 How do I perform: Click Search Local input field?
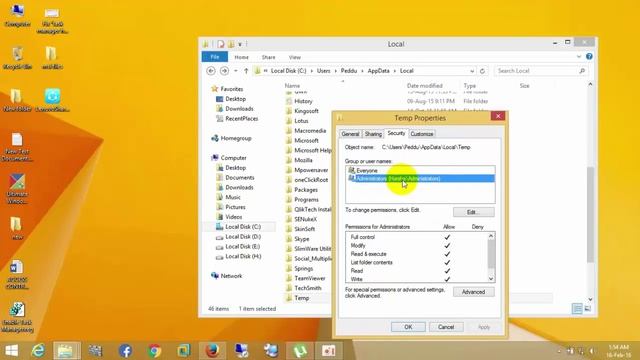[537, 71]
